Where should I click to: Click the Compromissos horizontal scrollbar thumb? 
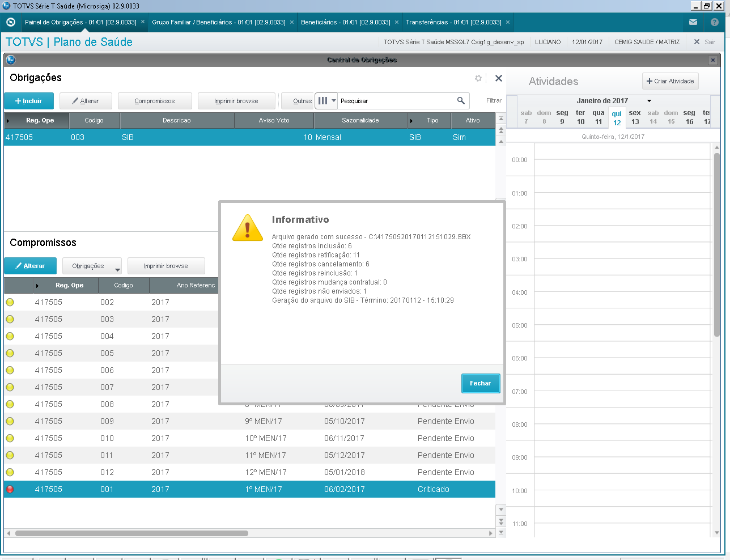pos(131,533)
